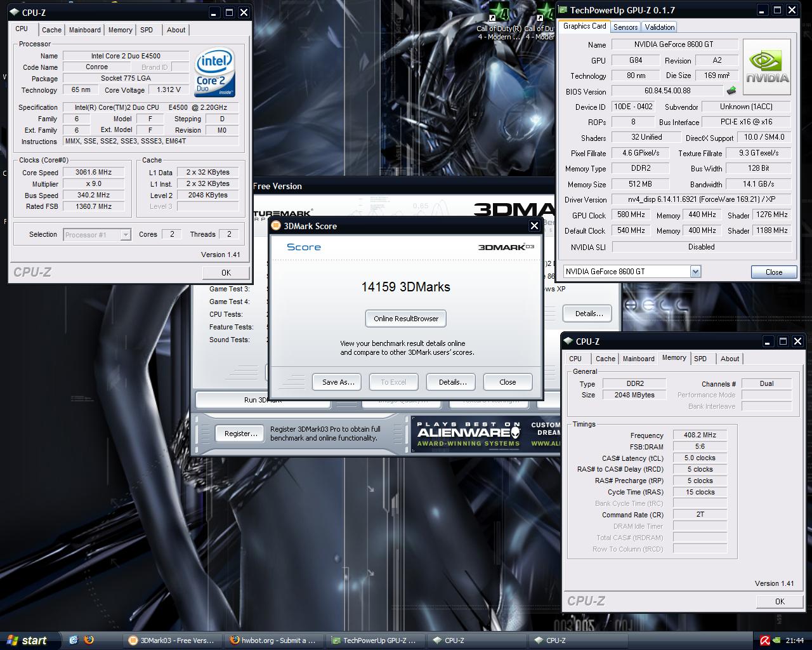Click the GPU Name field NVIDIA GeForce 8600 GT
The height and width of the screenshot is (650, 812).
674,44
